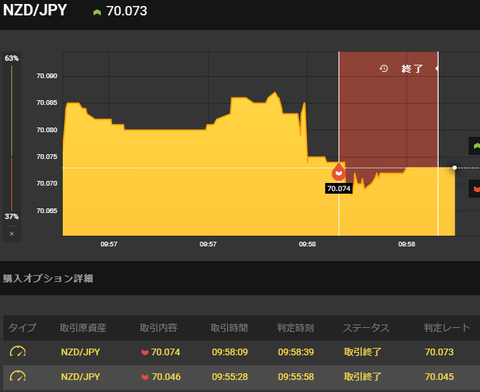Click the gauge type icon in the 70.046 row

click(x=18, y=376)
